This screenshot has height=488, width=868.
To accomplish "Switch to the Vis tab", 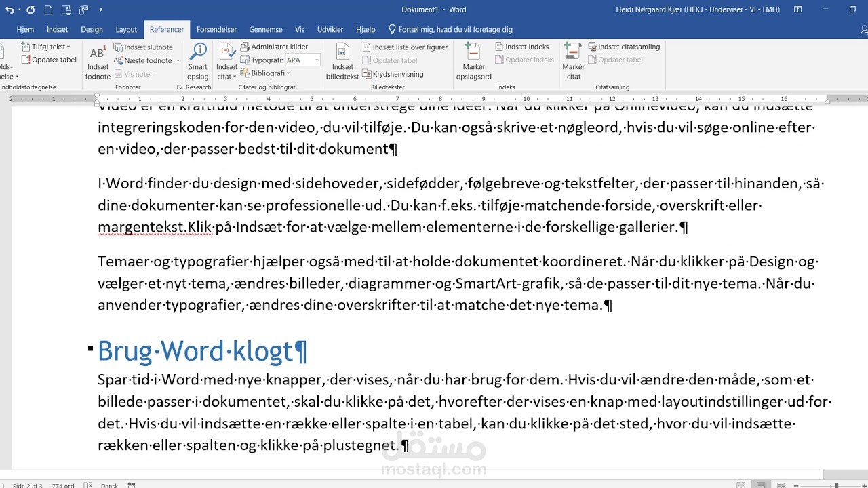I will pyautogui.click(x=300, y=30).
